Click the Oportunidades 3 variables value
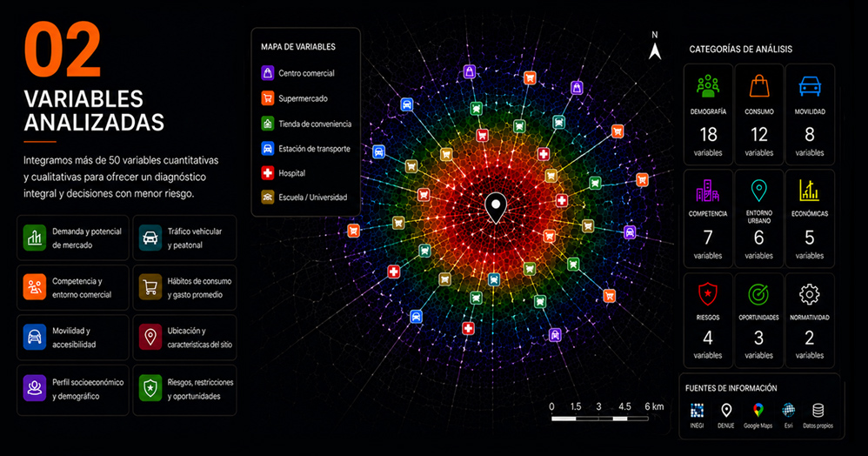Viewport: 868px width, 456px height. [759, 338]
